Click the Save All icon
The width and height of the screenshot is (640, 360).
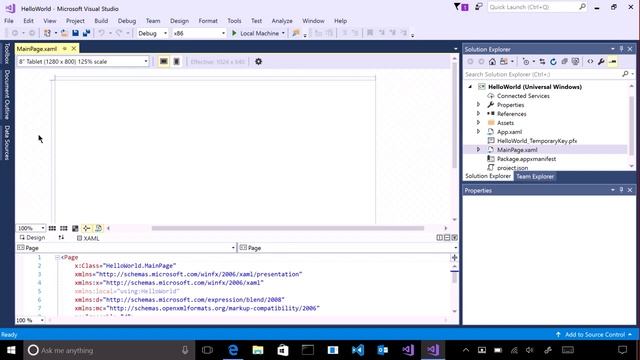(86, 33)
